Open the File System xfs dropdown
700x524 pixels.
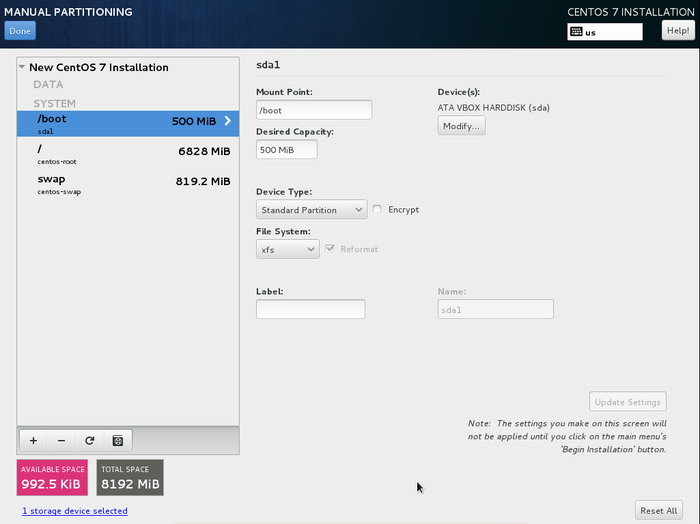[288, 249]
